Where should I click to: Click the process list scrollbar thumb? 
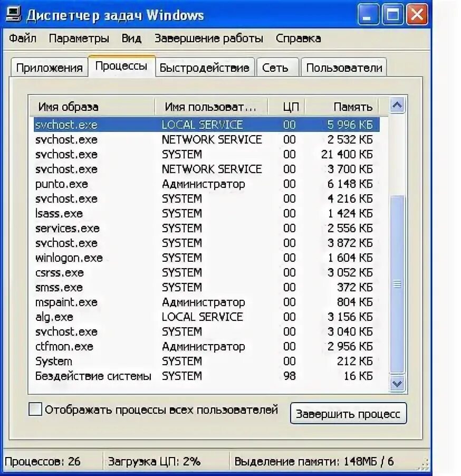point(397,284)
